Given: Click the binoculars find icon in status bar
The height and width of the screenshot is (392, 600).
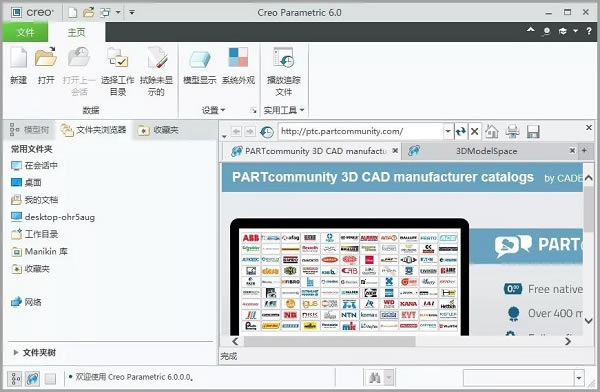Looking at the screenshot, I should (x=375, y=378).
